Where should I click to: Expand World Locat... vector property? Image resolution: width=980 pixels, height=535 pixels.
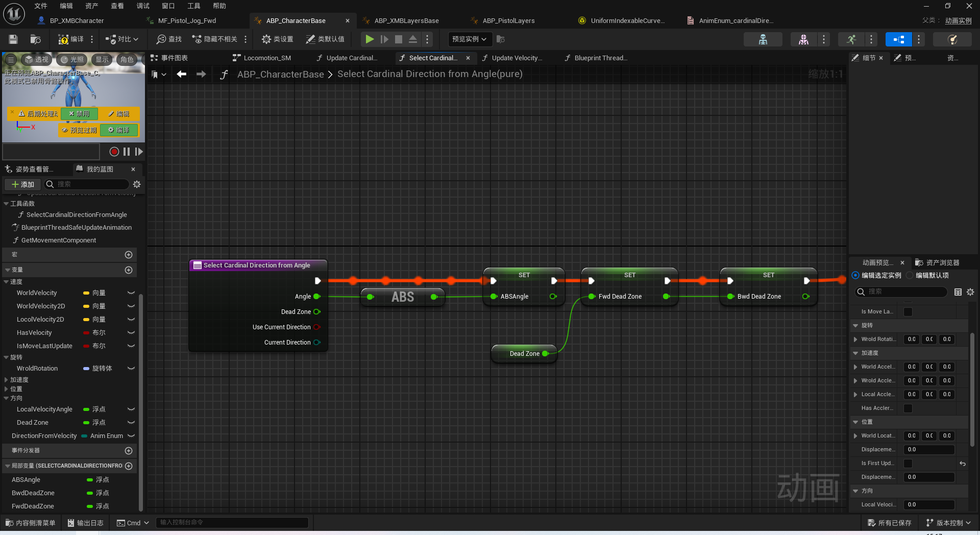click(855, 436)
